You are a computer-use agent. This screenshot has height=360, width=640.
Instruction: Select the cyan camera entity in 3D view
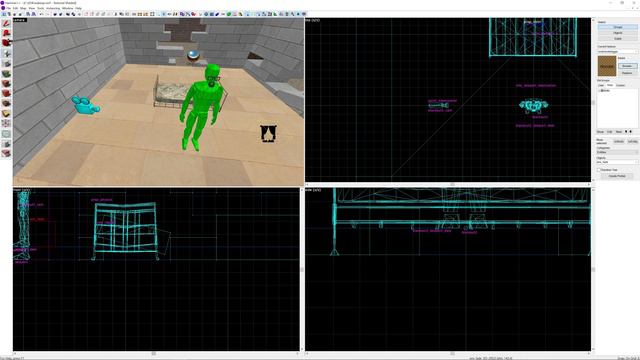pos(85,105)
